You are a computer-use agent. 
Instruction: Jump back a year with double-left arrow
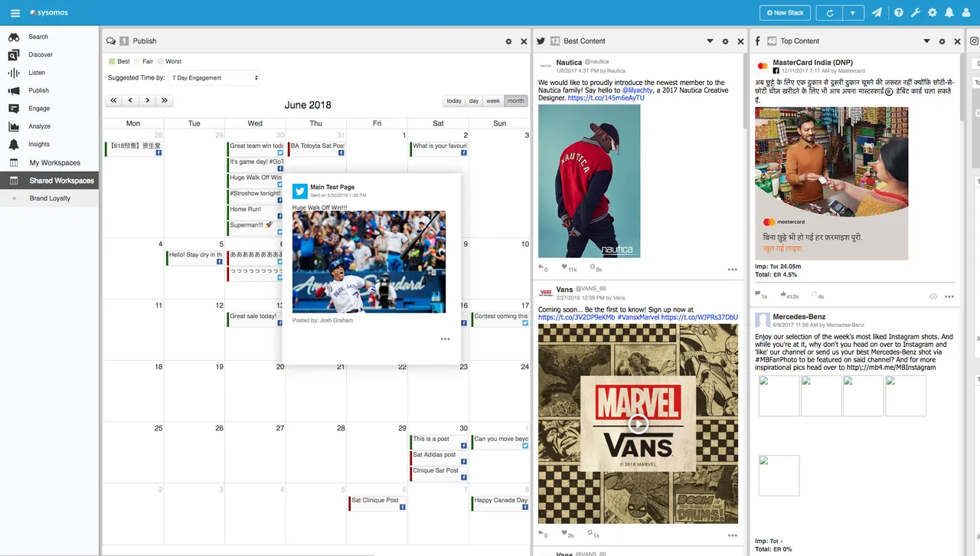[113, 100]
